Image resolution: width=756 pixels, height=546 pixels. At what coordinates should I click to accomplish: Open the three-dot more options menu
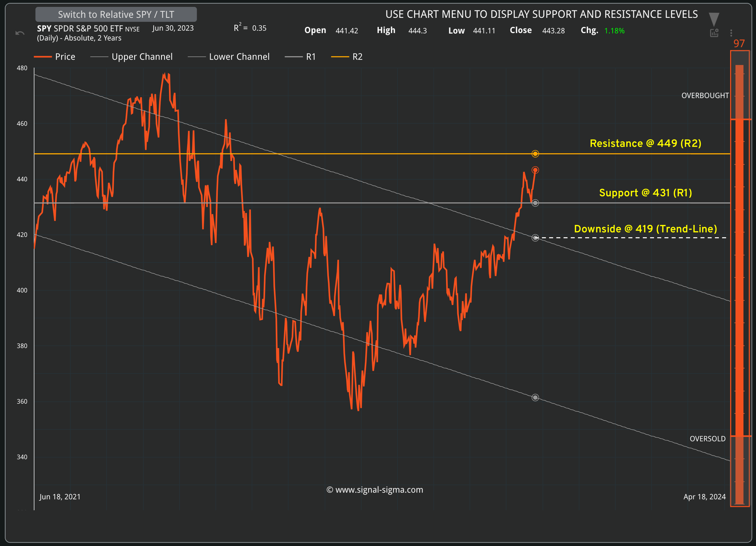(731, 33)
